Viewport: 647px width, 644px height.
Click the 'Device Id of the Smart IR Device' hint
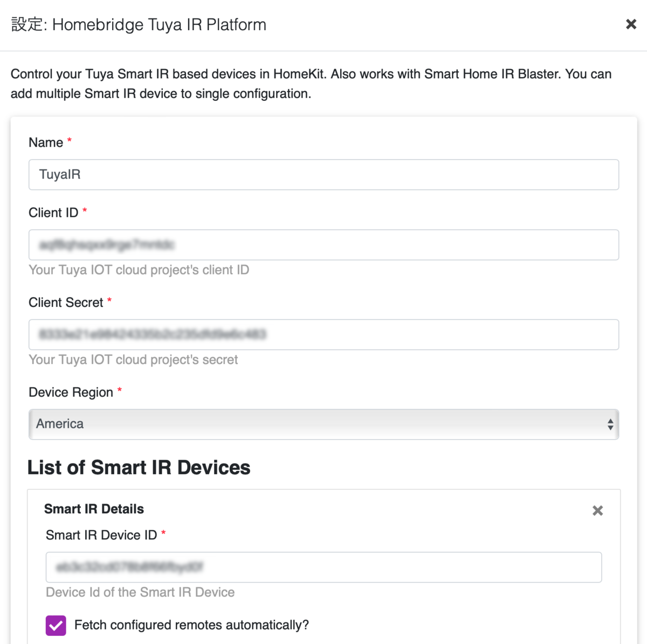coord(140,592)
